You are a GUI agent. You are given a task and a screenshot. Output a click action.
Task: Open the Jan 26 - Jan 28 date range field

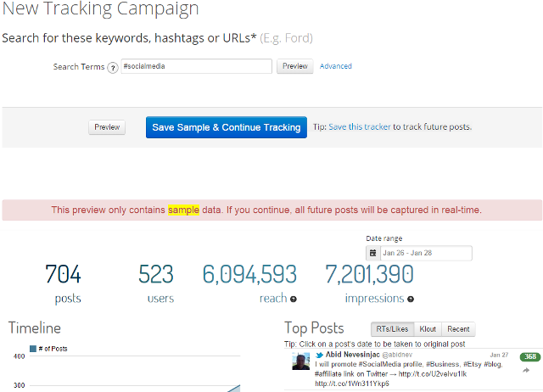coord(424,253)
